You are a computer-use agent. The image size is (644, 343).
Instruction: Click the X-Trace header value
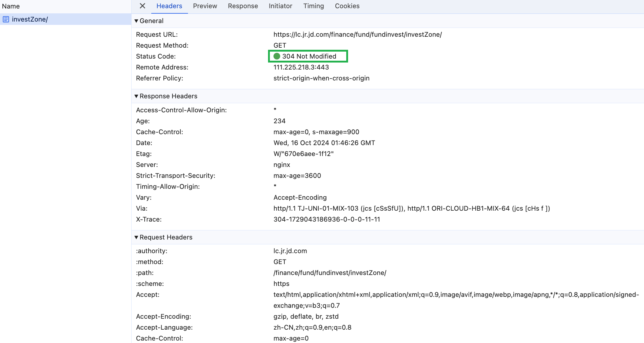click(327, 219)
